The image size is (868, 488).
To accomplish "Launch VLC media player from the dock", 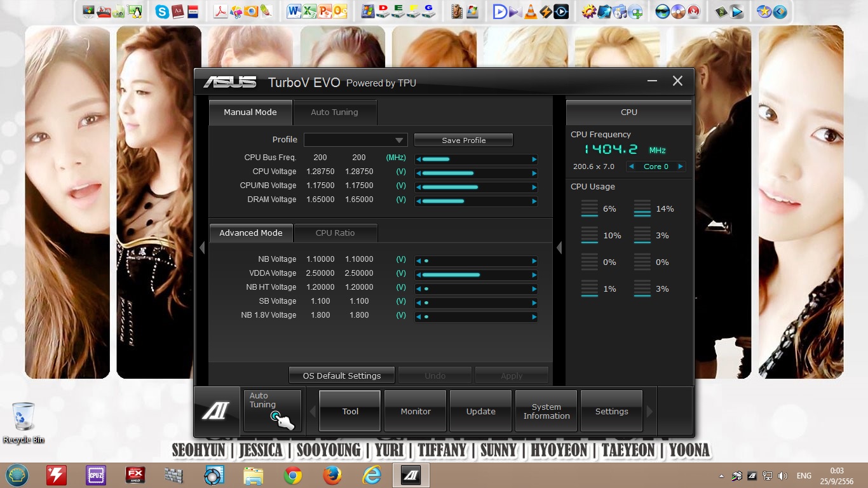I will pos(531,11).
